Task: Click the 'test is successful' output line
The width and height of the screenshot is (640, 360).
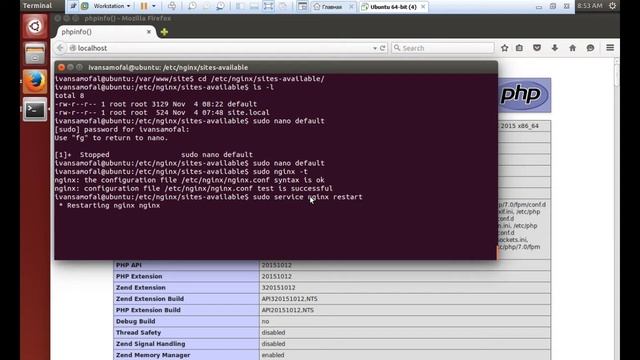Action: (193, 189)
